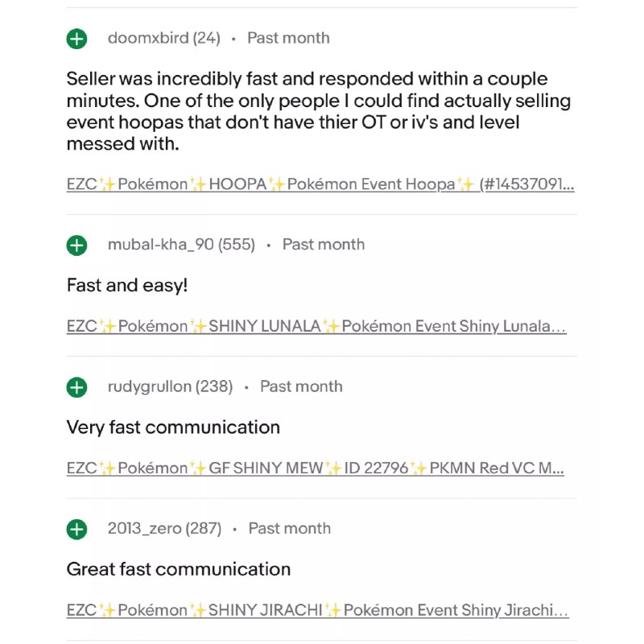Click the "Past month" date on doomxbird's feedback
This screenshot has width=644, height=644.
(x=288, y=38)
